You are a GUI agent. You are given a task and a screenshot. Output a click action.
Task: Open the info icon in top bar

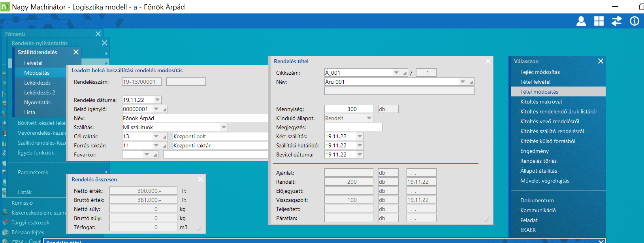tap(635, 21)
